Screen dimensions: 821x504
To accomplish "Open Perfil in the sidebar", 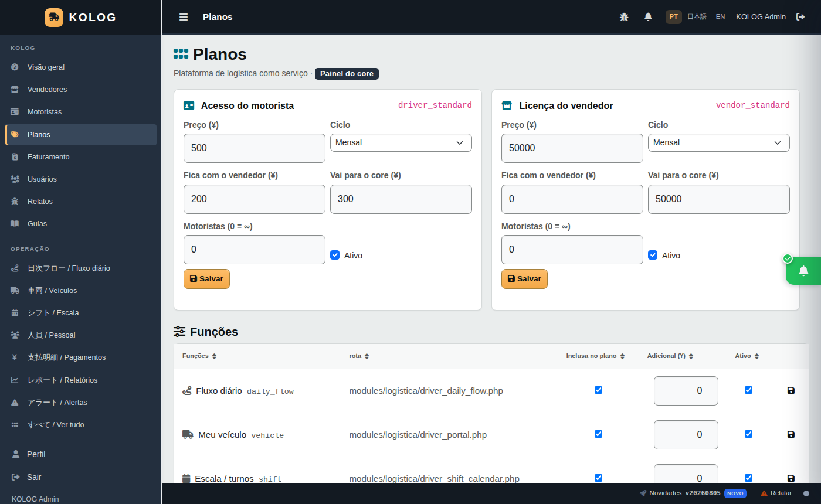I will (x=81, y=454).
